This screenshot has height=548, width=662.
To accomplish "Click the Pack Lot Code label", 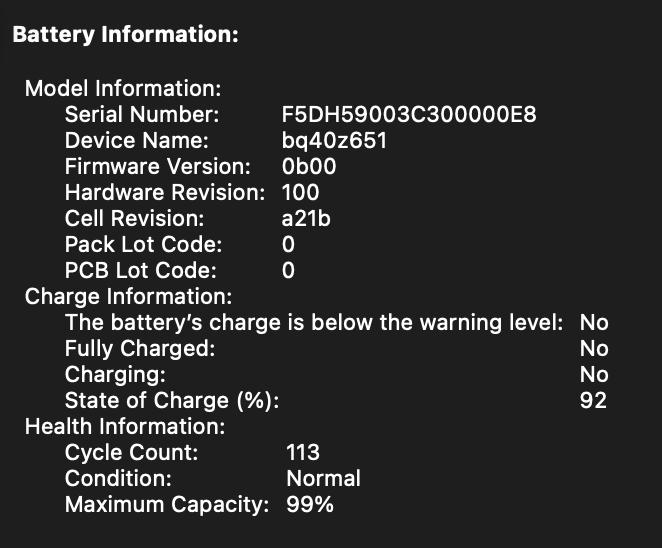I will pos(143,244).
